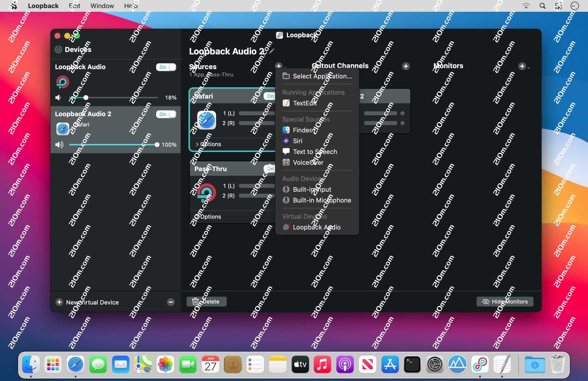This screenshot has height=381, width=588.
Task: Open Trash in the Dock
Action: click(557, 364)
